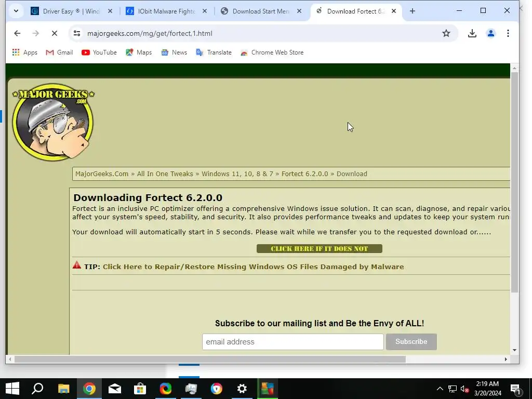The width and height of the screenshot is (532, 399).
Task: Open the clock showing 2:19 AM
Action: [487, 389]
